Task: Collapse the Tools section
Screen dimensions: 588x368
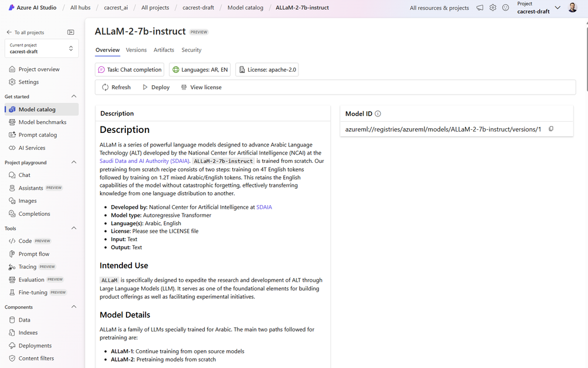Action: pyautogui.click(x=74, y=228)
